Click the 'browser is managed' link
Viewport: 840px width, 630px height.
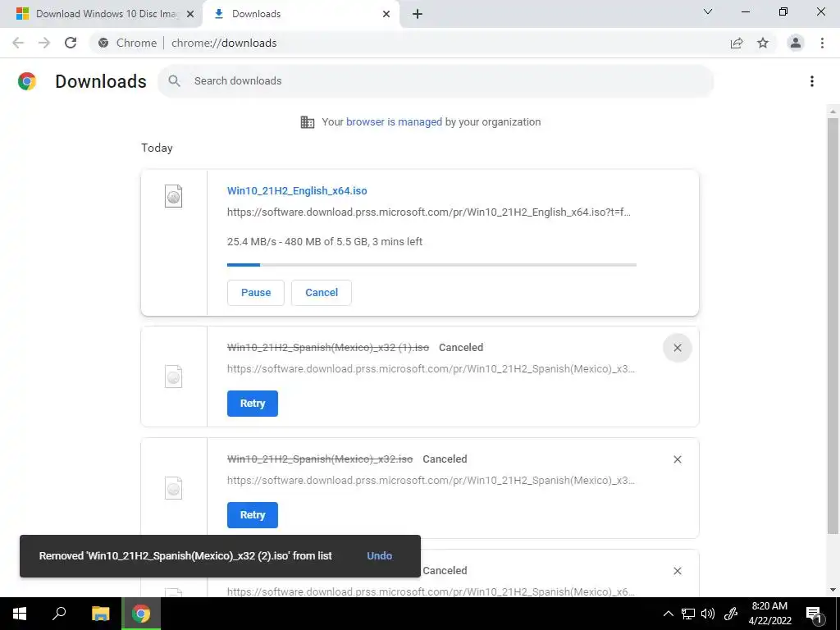(x=394, y=122)
